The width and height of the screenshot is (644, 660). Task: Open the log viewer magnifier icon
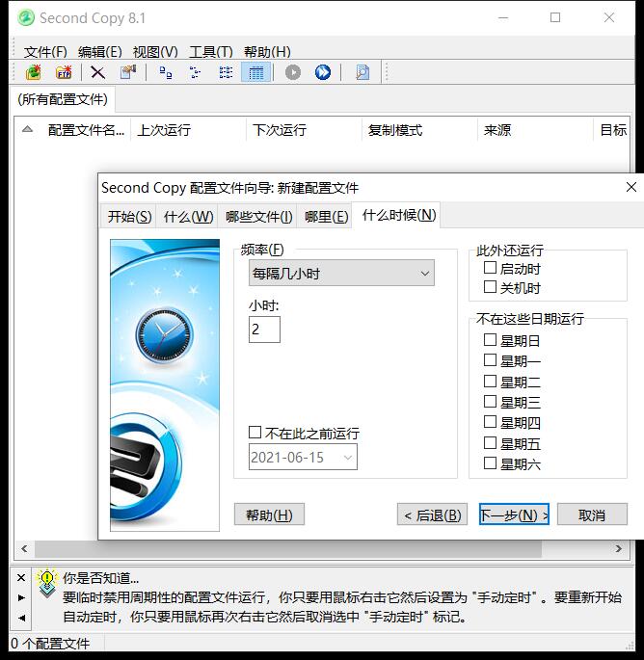(x=362, y=72)
